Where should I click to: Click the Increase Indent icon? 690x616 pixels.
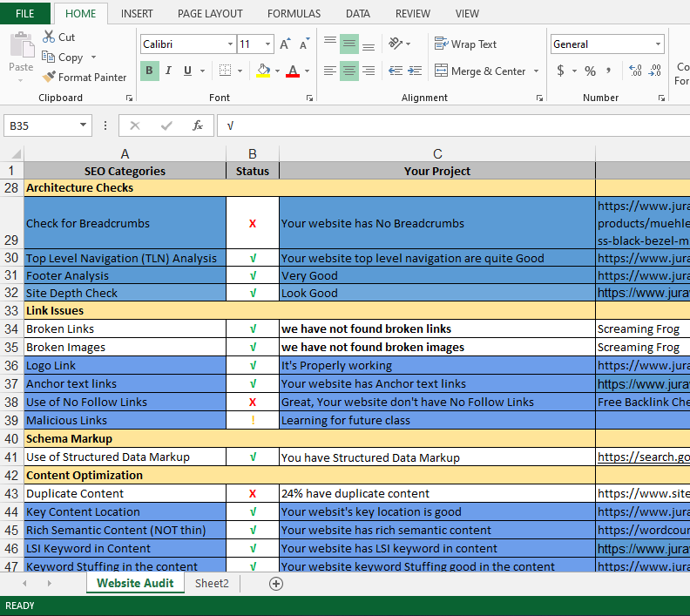pos(416,71)
